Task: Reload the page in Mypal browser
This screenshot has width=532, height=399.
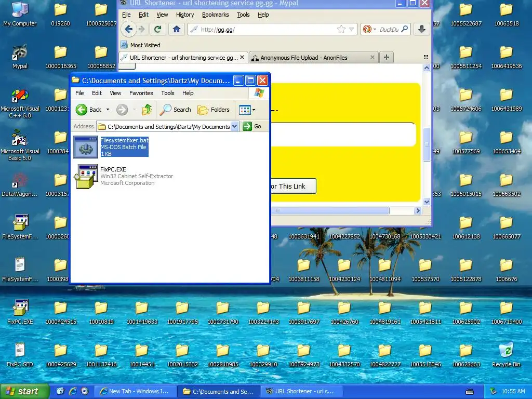Action: click(x=157, y=30)
